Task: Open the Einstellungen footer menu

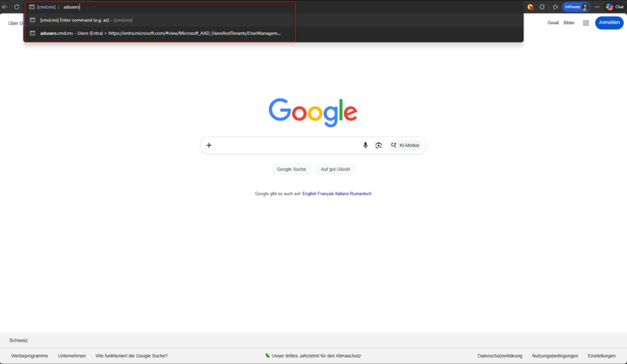Action: pyautogui.click(x=601, y=355)
